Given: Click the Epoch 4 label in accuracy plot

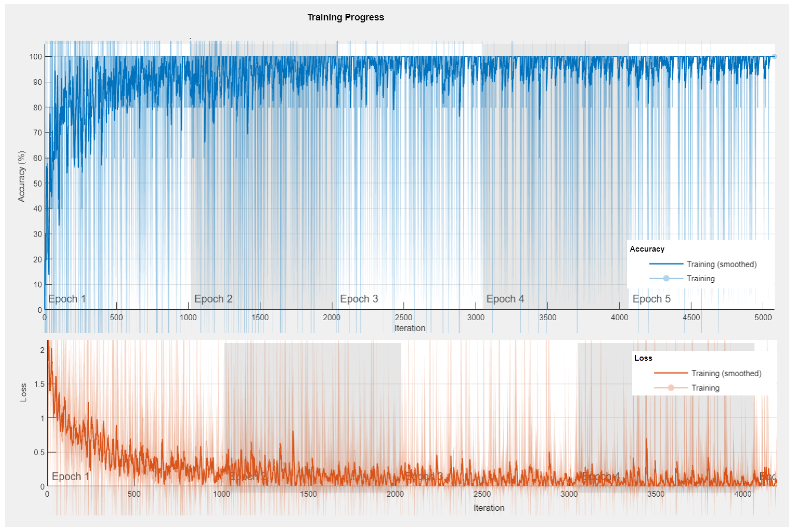Looking at the screenshot, I should click(505, 299).
